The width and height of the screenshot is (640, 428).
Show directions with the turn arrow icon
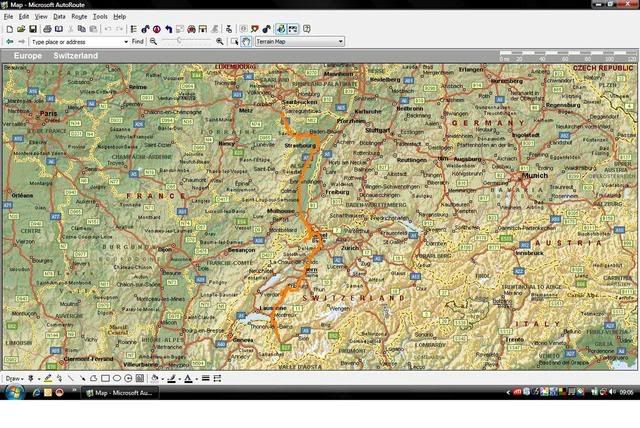[x=169, y=29]
